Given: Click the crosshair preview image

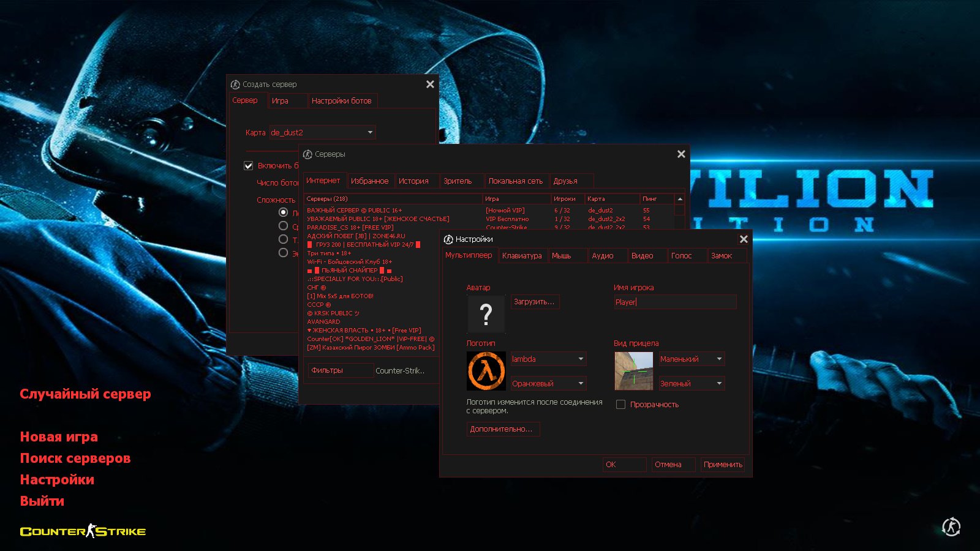Looking at the screenshot, I should 633,371.
